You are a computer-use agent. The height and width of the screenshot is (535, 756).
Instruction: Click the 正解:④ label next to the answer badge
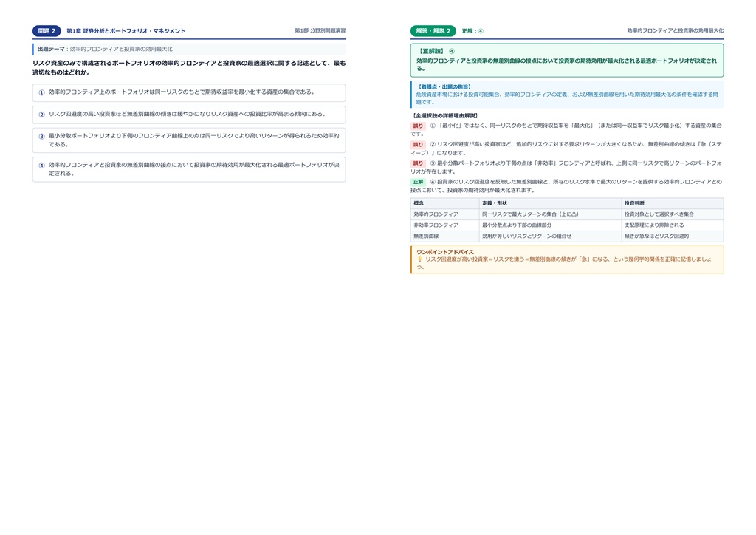point(472,31)
